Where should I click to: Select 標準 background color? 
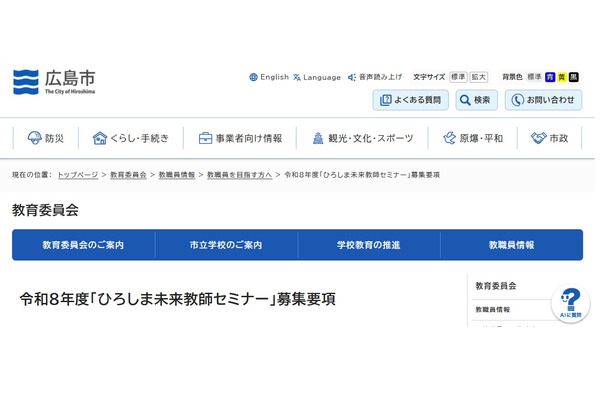coord(534,77)
